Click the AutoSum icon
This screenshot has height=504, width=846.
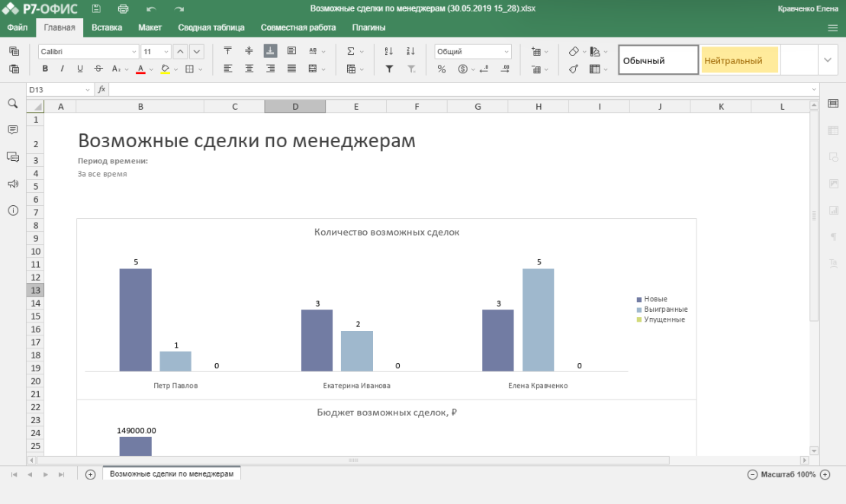pos(351,51)
